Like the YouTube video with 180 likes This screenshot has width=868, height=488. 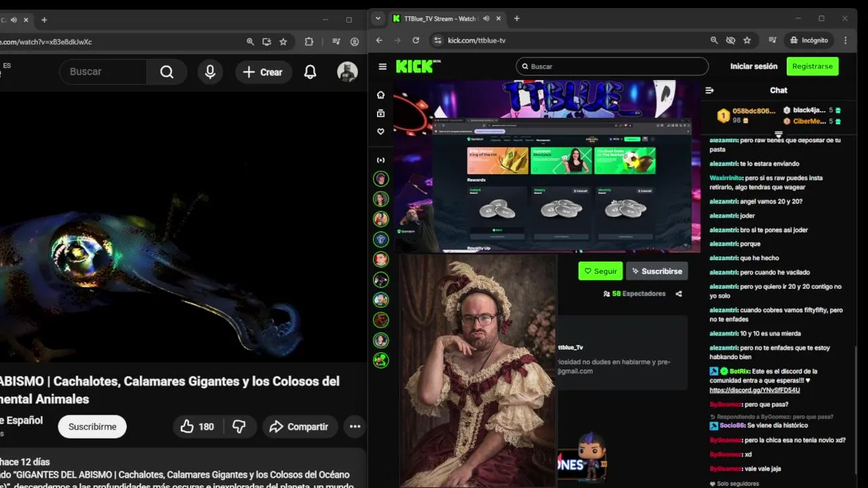[x=197, y=426]
